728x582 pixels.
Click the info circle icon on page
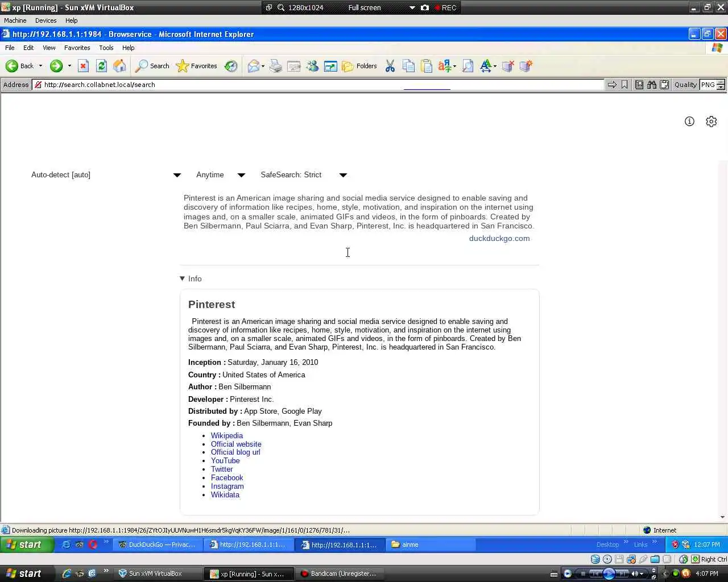(689, 121)
